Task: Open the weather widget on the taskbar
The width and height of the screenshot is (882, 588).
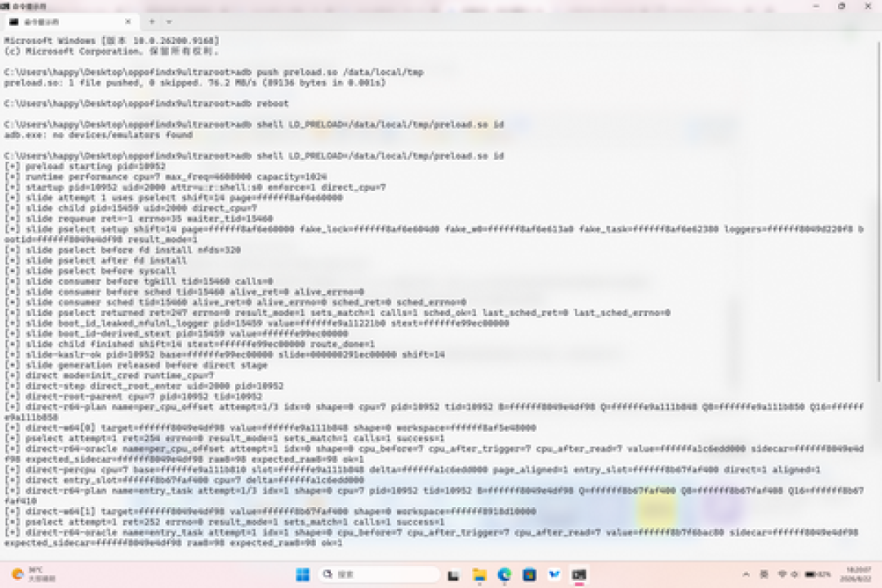Action: point(33,574)
